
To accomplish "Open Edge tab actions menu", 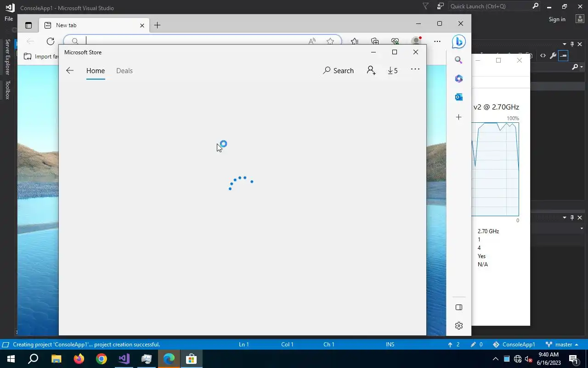I will tap(28, 25).
